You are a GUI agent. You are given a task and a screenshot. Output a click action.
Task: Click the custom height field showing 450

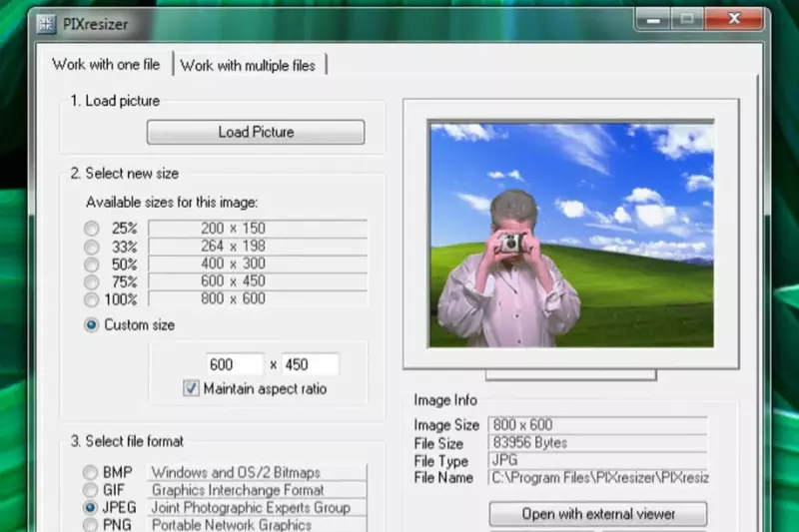[310, 364]
